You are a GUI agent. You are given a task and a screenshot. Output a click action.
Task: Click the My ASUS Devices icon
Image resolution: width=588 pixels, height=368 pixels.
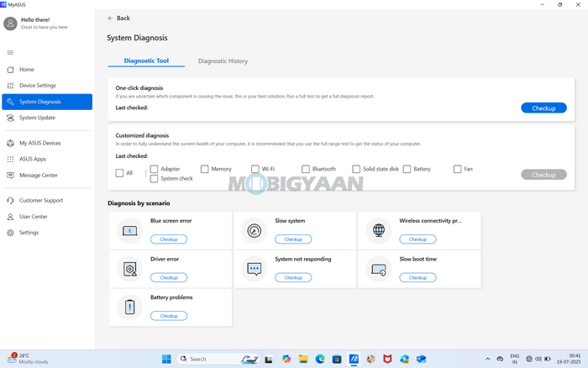10,143
